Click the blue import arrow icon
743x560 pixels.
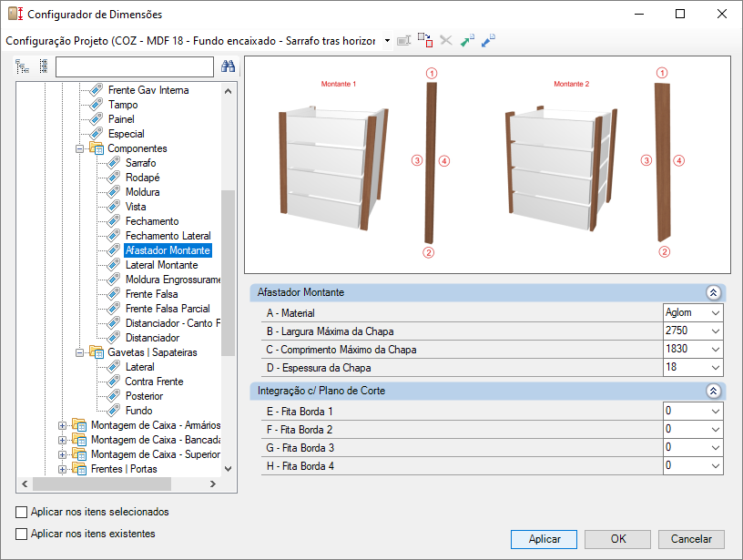[x=488, y=41]
